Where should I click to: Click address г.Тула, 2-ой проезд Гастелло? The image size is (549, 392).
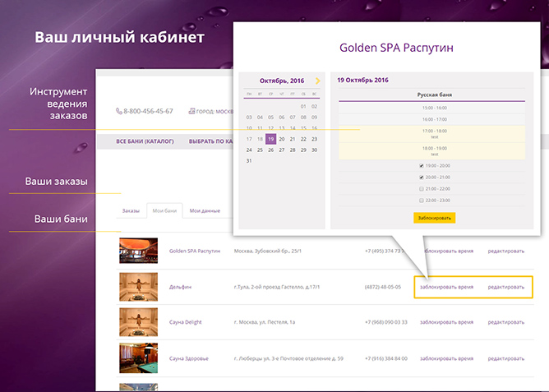point(277,287)
